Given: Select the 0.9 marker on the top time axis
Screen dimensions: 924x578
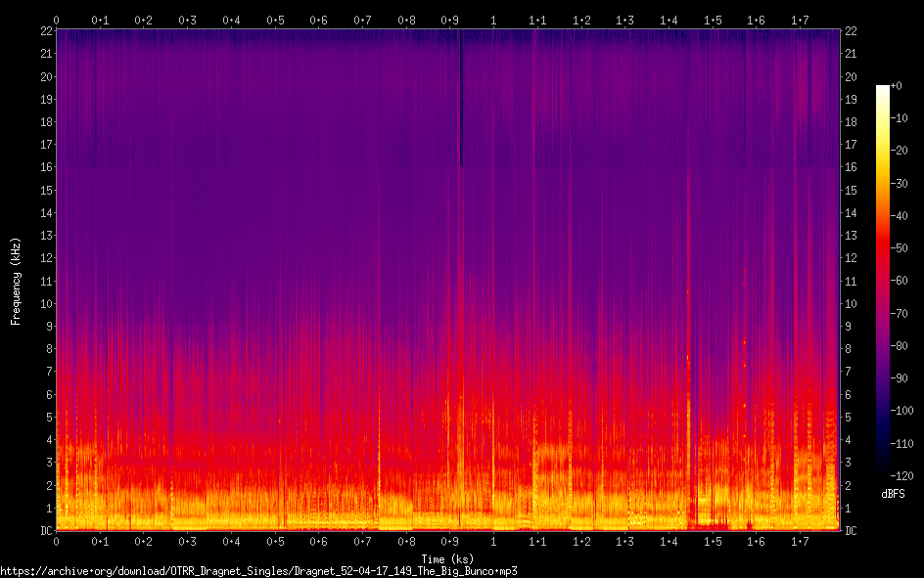Looking at the screenshot, I should coord(449,20).
